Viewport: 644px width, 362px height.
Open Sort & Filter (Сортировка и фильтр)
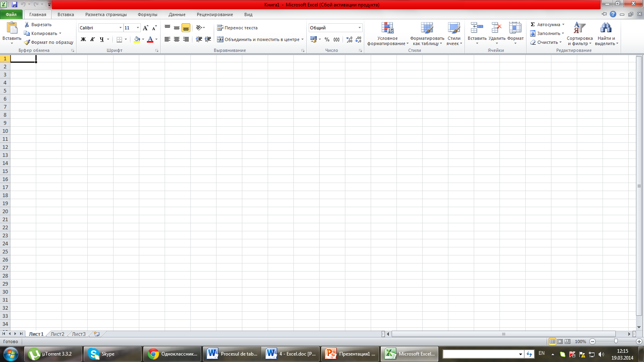[580, 34]
